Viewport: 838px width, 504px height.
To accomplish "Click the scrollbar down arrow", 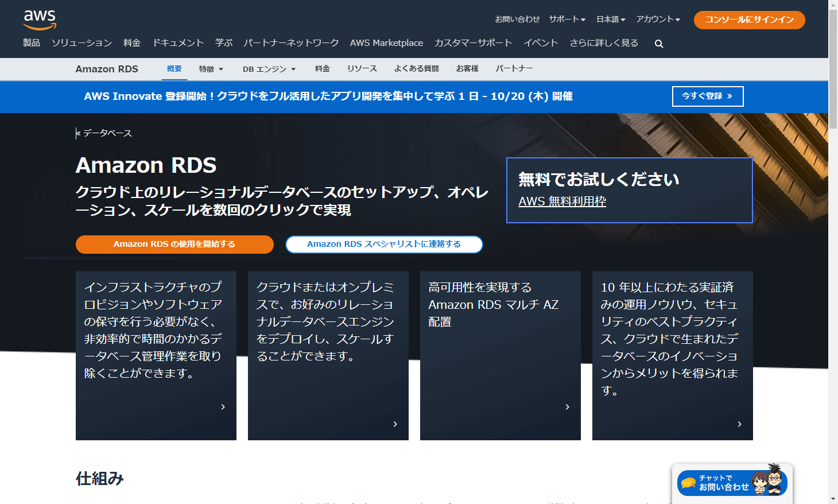I will coord(833,499).
